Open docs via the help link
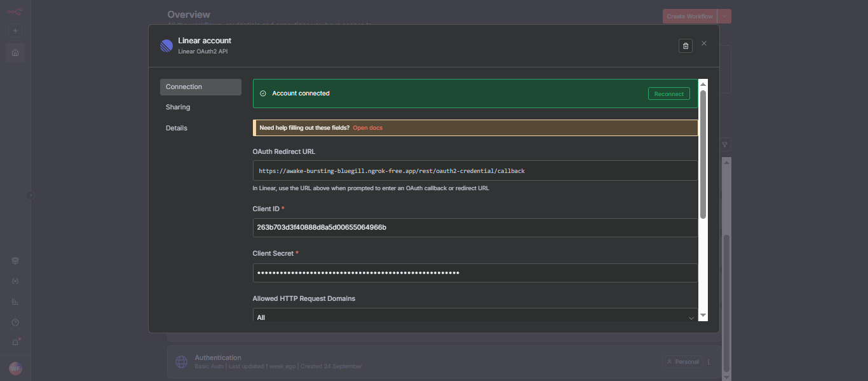 coord(367,127)
